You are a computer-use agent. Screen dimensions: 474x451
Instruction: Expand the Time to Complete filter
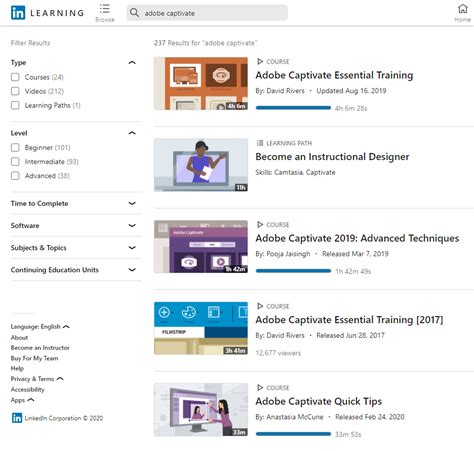(x=132, y=203)
